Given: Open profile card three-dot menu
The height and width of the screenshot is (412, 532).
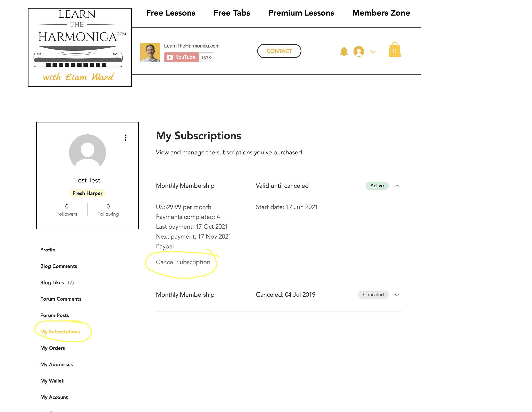Looking at the screenshot, I should click(x=125, y=138).
